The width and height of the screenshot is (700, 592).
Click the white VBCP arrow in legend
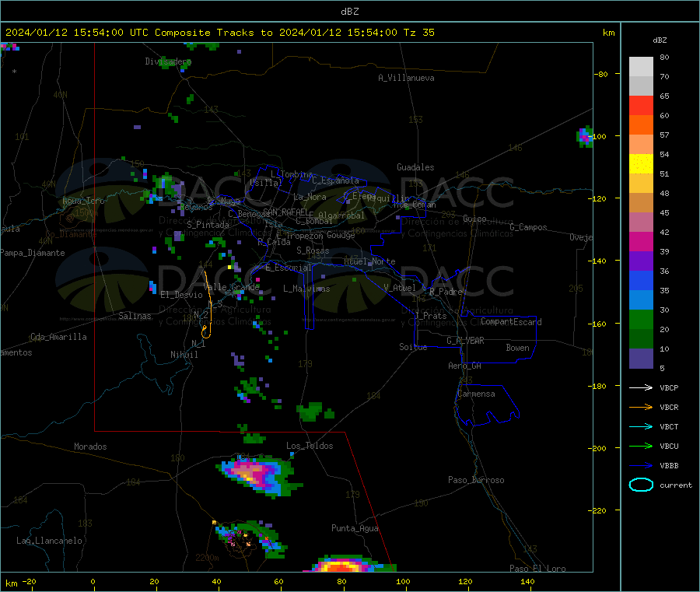point(641,387)
